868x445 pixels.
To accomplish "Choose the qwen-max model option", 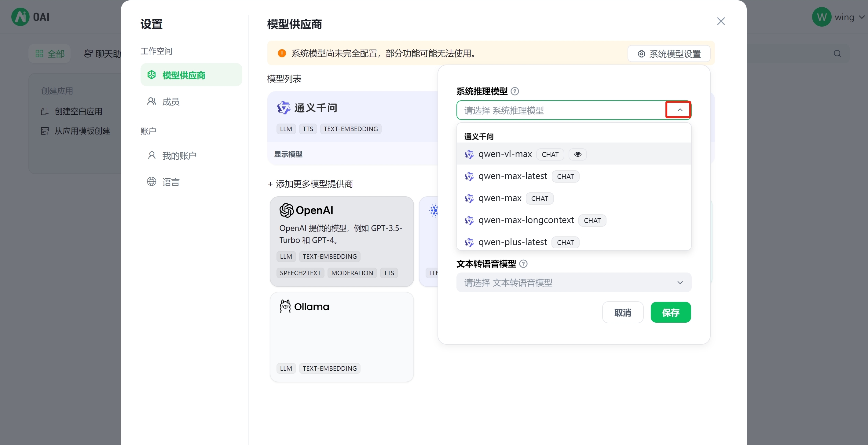I will 574,198.
